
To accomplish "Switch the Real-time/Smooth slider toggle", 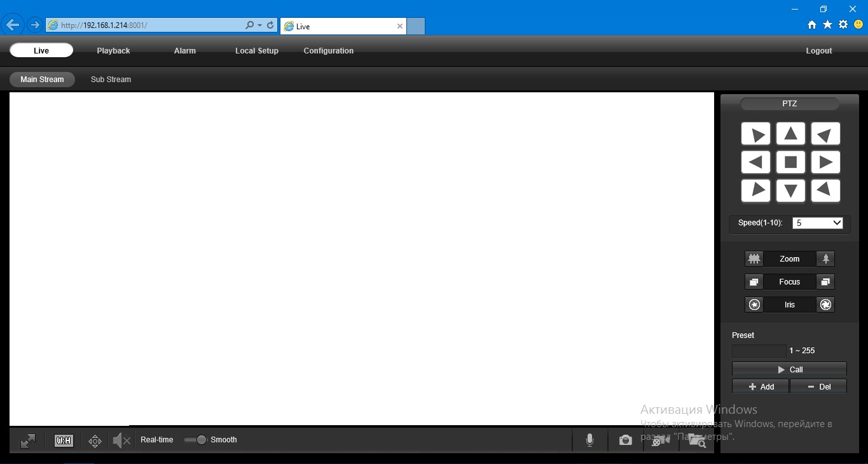I will (195, 440).
